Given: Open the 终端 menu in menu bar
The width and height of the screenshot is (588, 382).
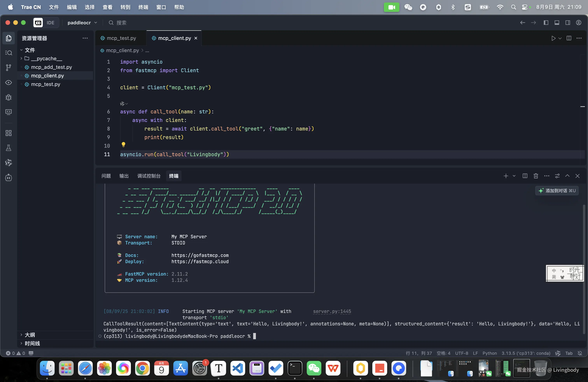Looking at the screenshot, I should coord(143,7).
